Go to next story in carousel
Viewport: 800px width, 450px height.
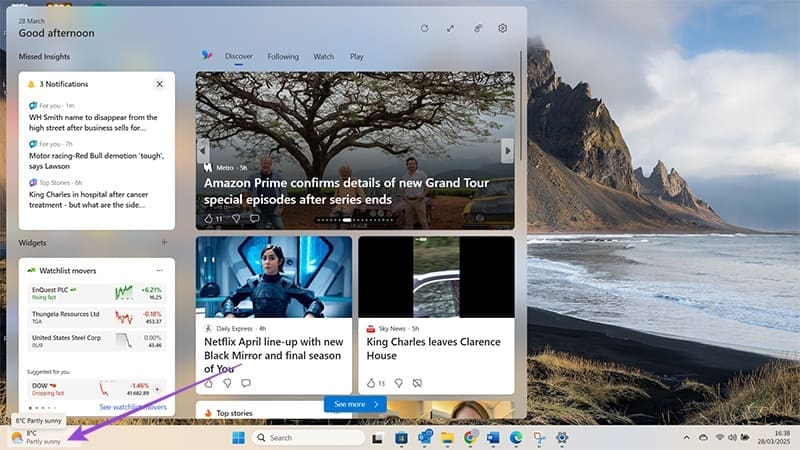[507, 151]
